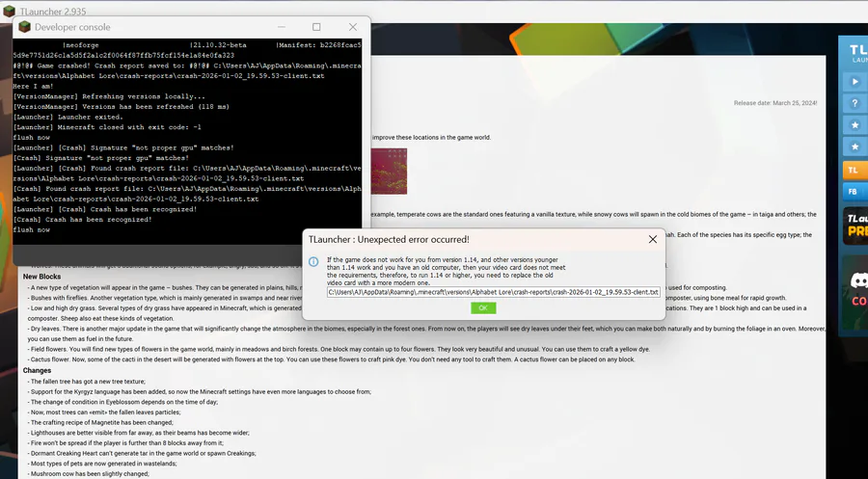The image size is (868, 479).
Task: Click '[VersionManager] Refreshing versions locally...' line
Action: pos(109,96)
